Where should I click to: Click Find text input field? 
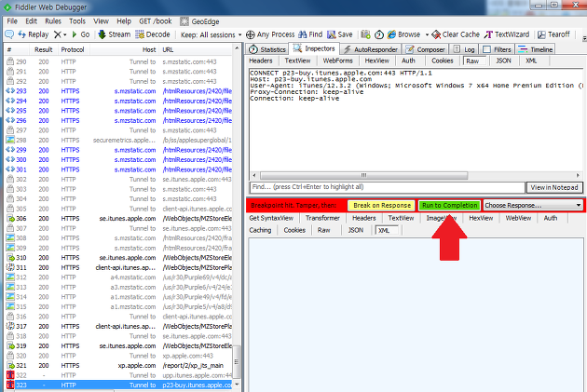coord(387,187)
